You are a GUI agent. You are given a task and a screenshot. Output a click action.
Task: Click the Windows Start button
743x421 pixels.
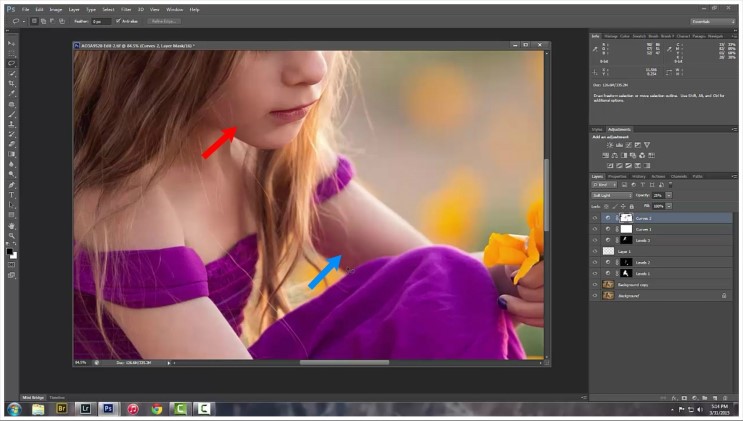pos(13,409)
